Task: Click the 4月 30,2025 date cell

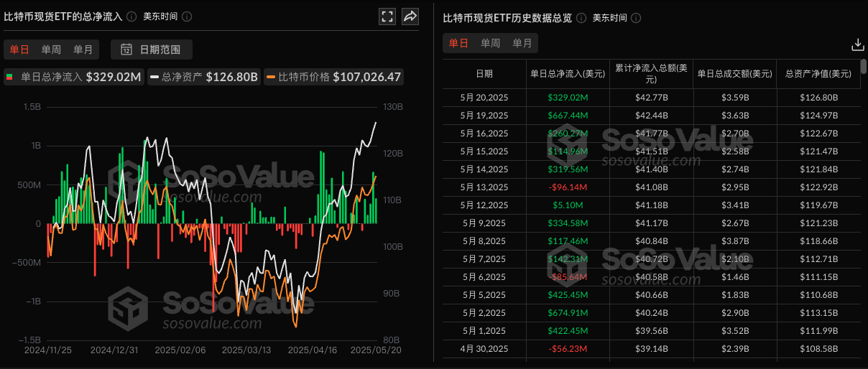Action: tap(484, 348)
